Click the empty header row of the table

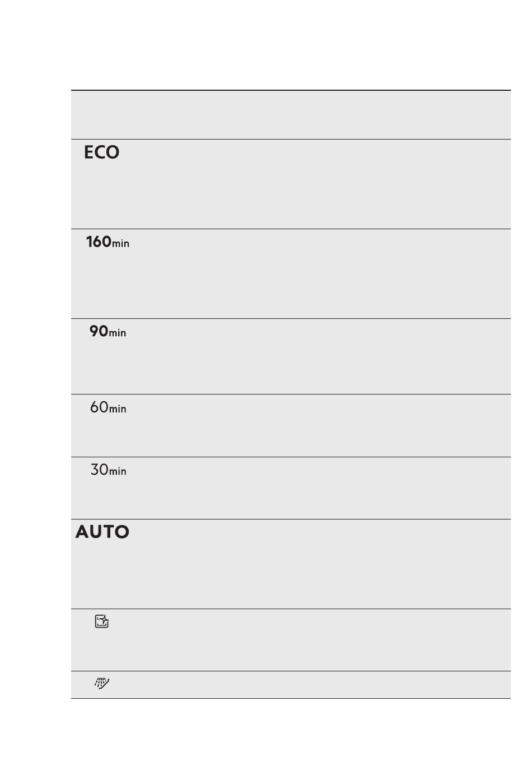(x=291, y=115)
